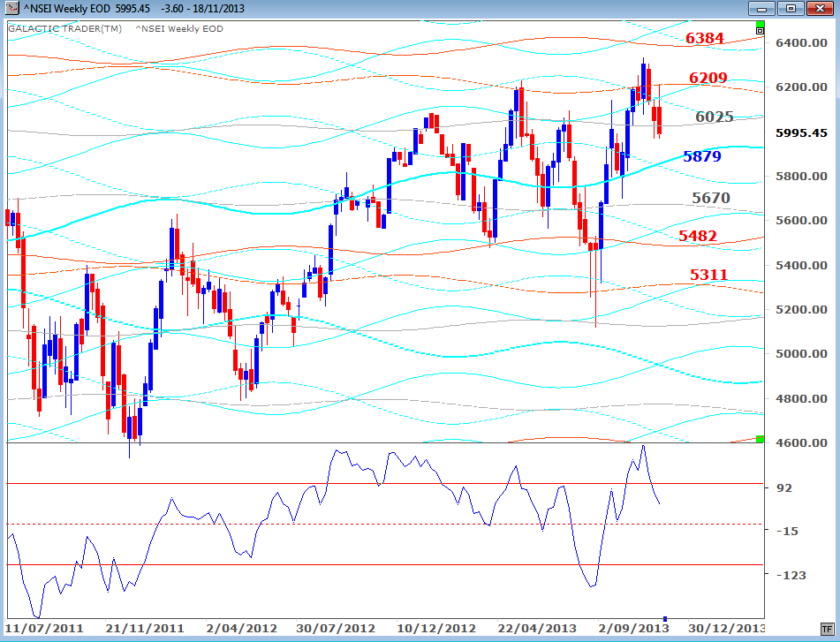Click the 30/07/2012 date label
Screen dimensions: 840x642
(x=336, y=629)
